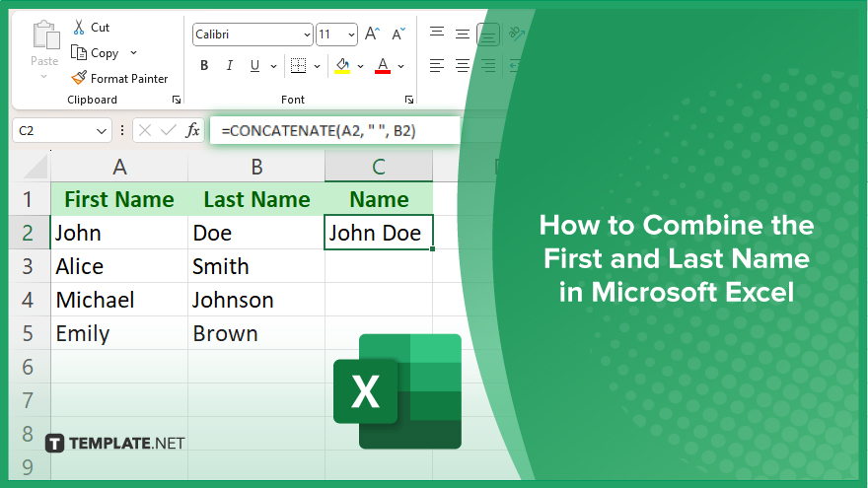This screenshot has width=868, height=488.
Task: Decrease font size with smaller A
Action: [398, 35]
